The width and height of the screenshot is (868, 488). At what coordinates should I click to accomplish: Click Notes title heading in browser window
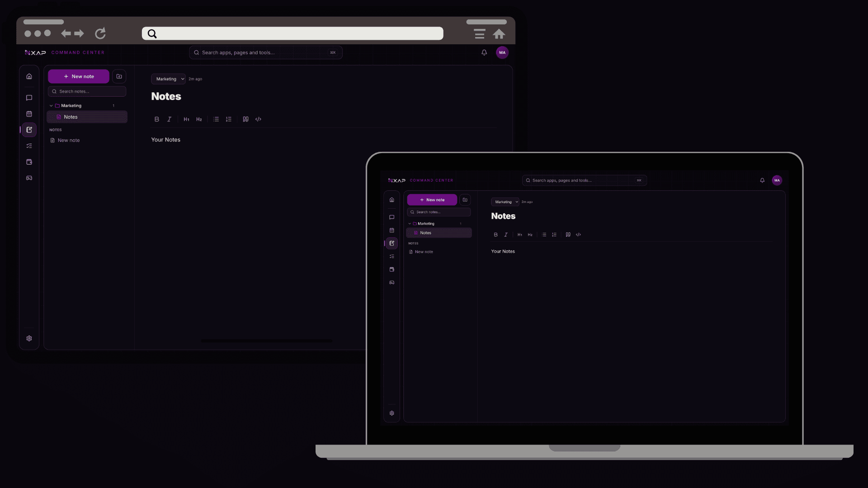pos(166,96)
